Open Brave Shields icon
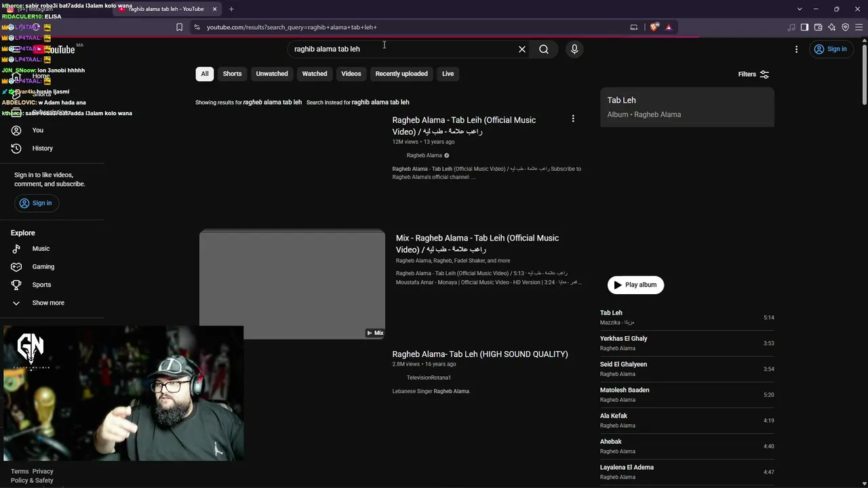This screenshot has width=868, height=488. pos(654,27)
